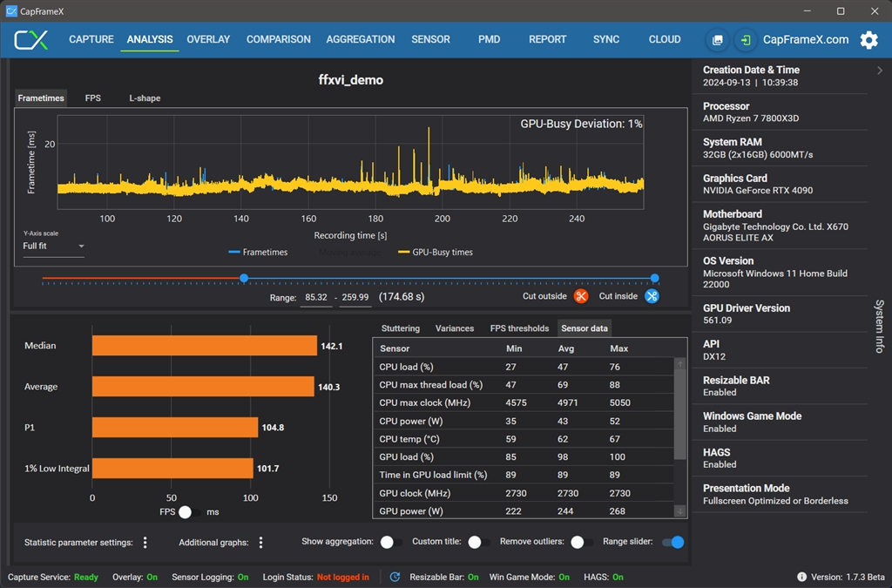Collapse the System Info panel chevron

880,71
